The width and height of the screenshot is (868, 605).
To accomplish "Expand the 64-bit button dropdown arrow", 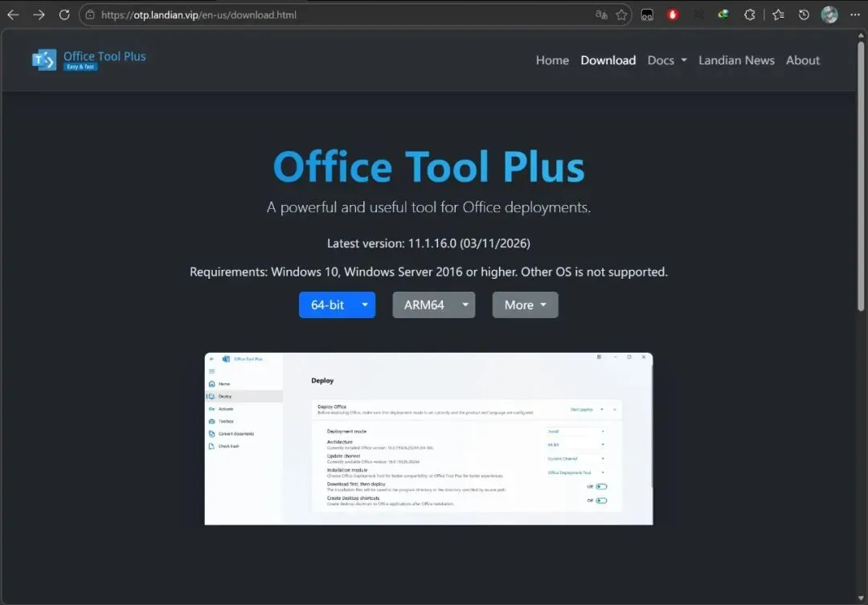I will pyautogui.click(x=365, y=305).
